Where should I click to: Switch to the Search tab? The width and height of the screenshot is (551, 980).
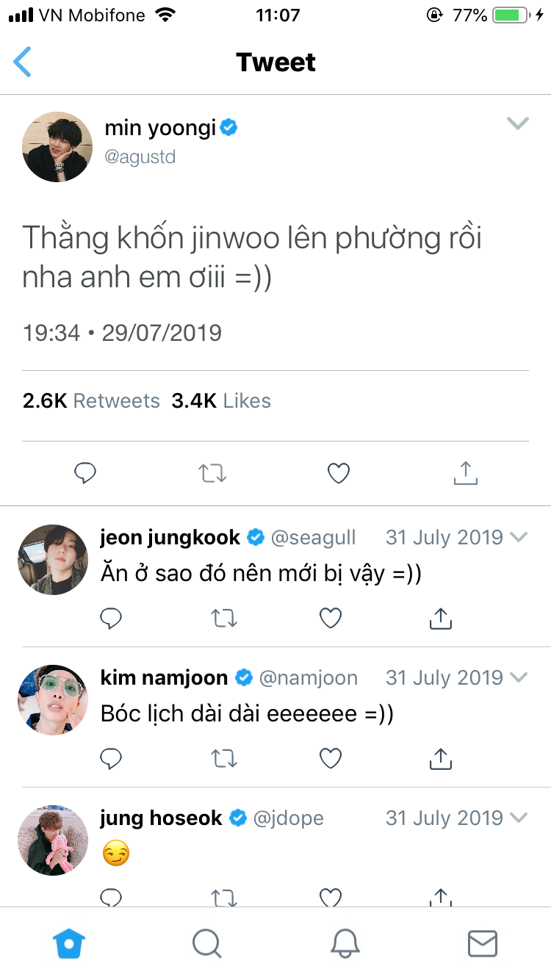coord(206,943)
